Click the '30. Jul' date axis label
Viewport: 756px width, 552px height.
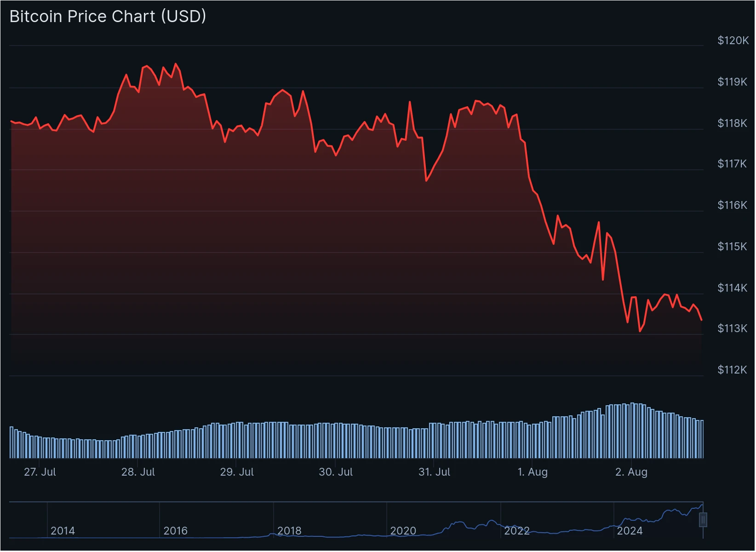(x=336, y=472)
